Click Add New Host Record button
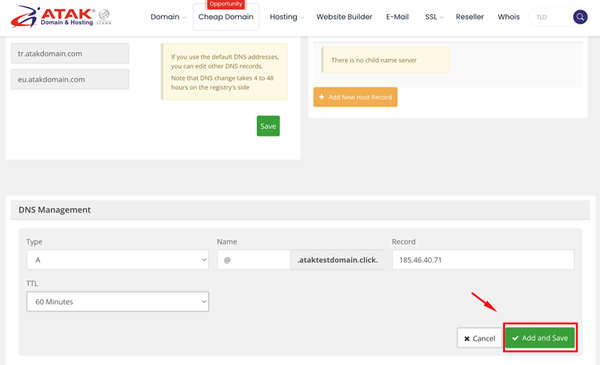This screenshot has width=600, height=365. [x=355, y=97]
